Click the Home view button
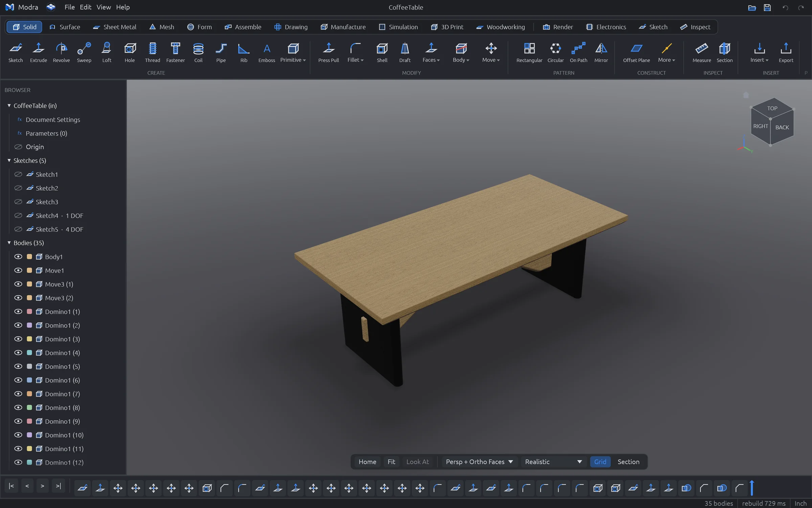This screenshot has height=508, width=812. pos(367,462)
